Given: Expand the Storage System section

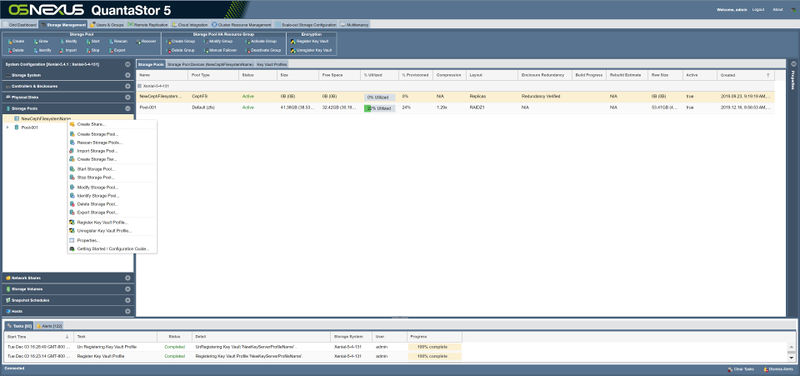Looking at the screenshot, I should pyautogui.click(x=128, y=76).
